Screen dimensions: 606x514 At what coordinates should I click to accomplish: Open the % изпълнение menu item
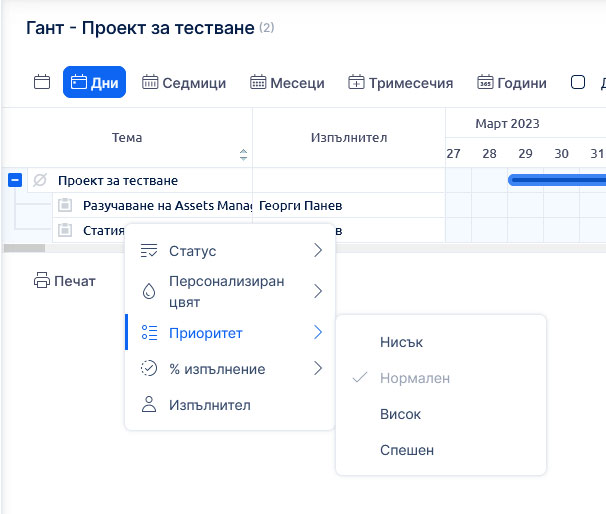230,369
